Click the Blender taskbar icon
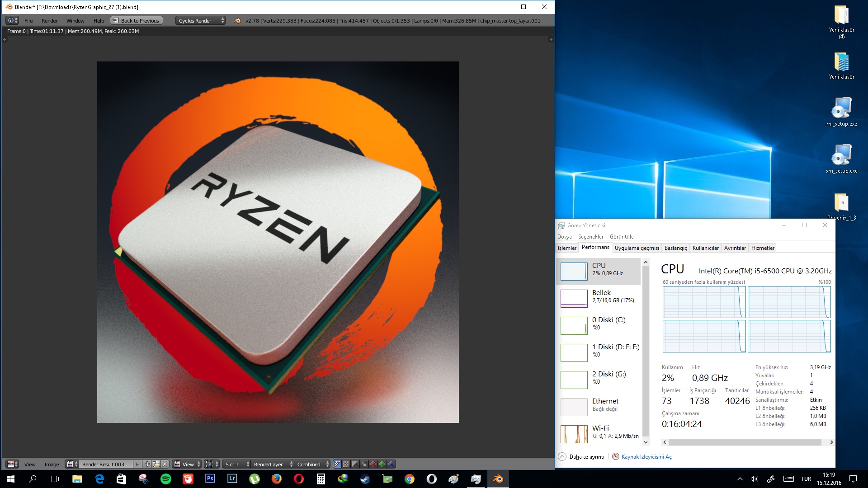This screenshot has width=868, height=488. point(498,479)
